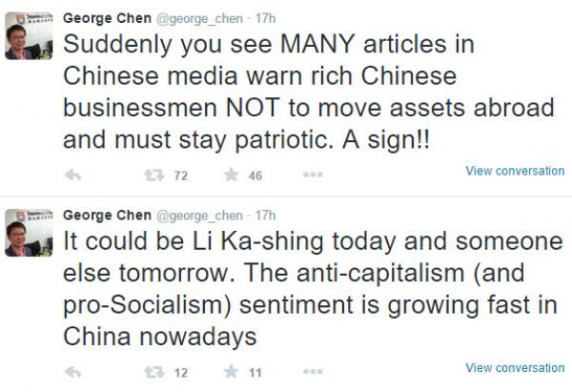Favorite the tweet with 46 stars
Image resolution: width=572 pixels, height=392 pixels.
(231, 175)
